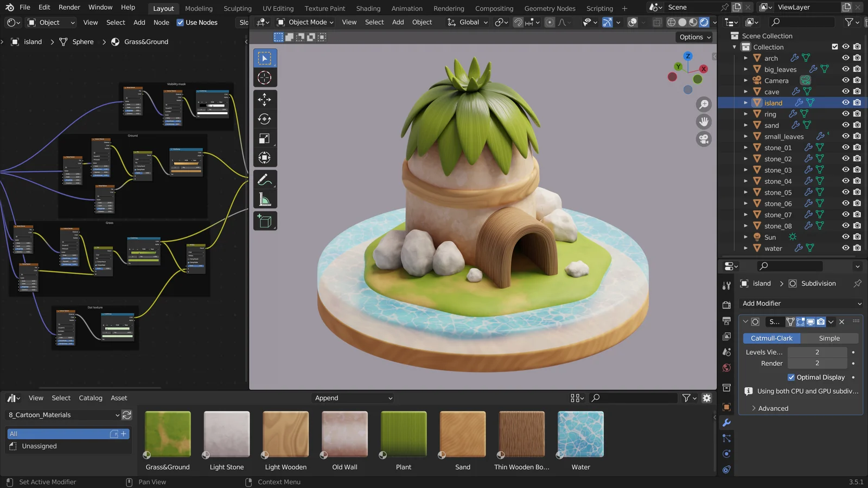This screenshot has height=488, width=868.
Task: Open the Add Cube tool
Action: click(x=265, y=220)
